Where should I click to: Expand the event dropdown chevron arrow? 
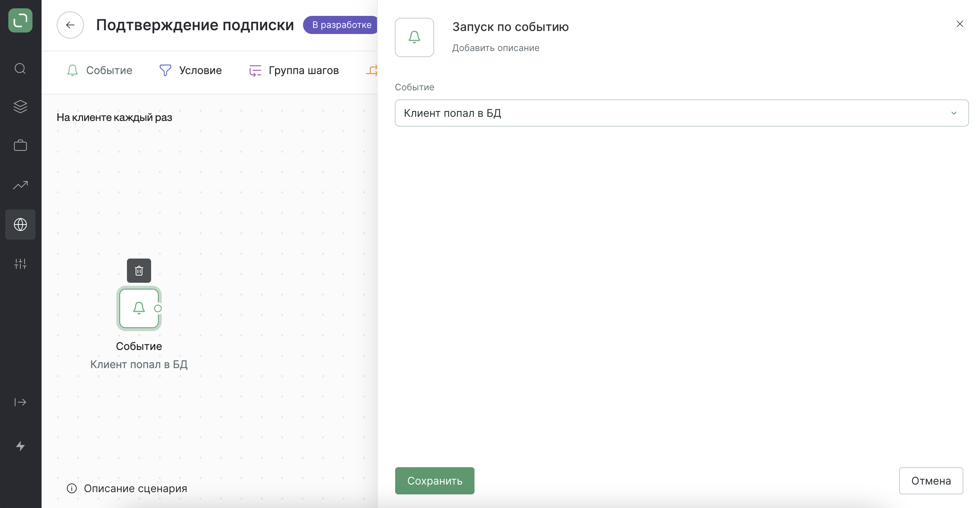click(954, 113)
